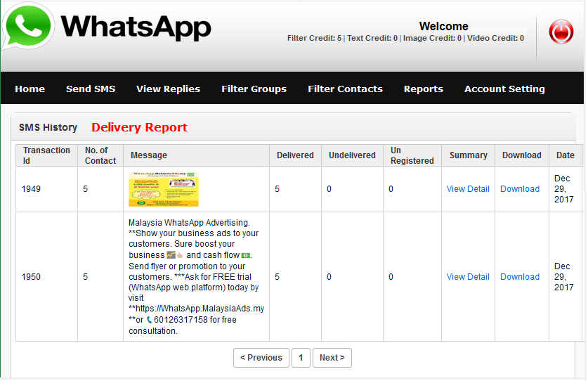The height and width of the screenshot is (381, 588).
Task: Switch to Delivery Report tab
Action: coord(140,128)
